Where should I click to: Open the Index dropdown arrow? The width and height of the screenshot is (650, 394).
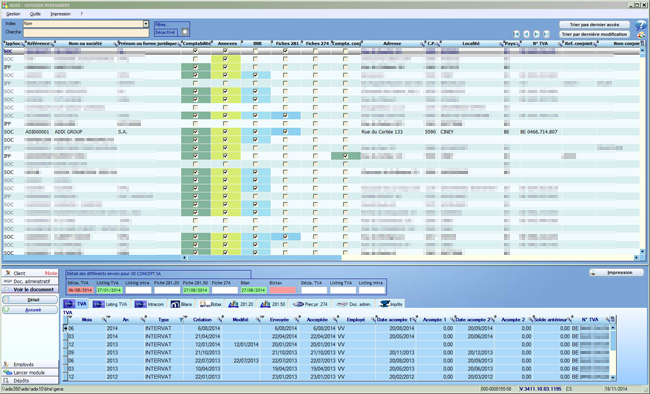pyautogui.click(x=146, y=24)
